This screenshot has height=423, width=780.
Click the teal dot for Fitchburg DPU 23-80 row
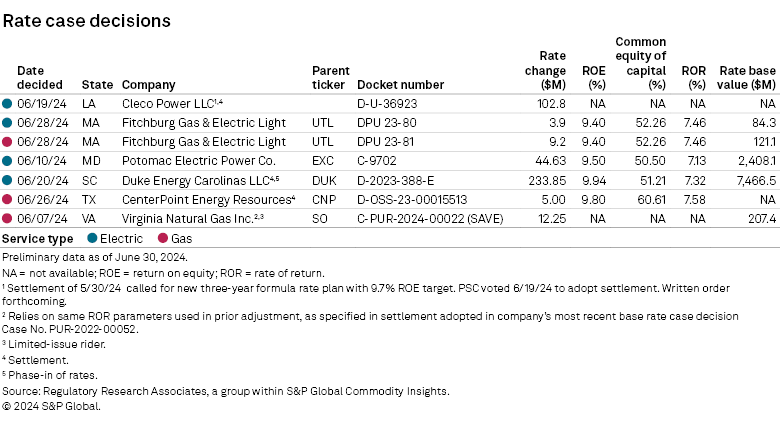coord(8,122)
